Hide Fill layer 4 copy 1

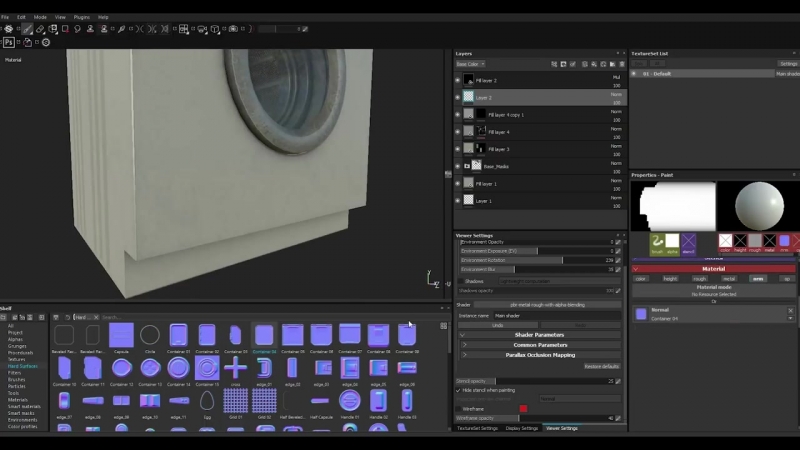[x=458, y=114]
